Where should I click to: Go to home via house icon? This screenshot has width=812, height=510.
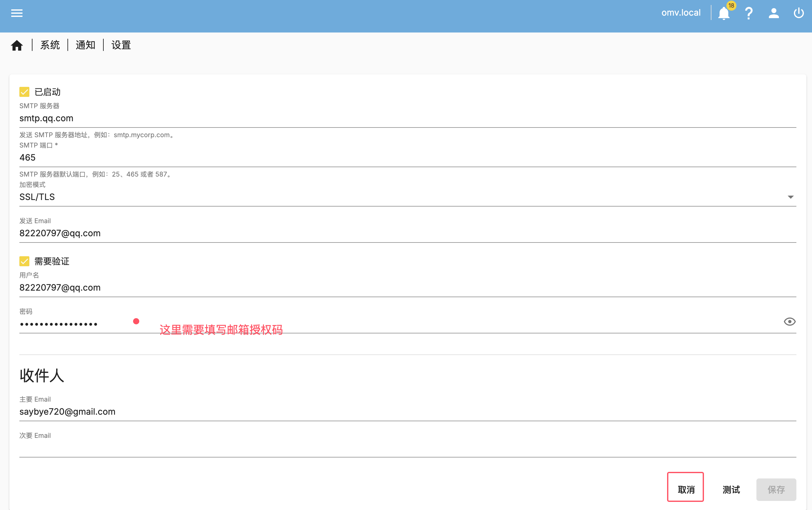click(17, 45)
